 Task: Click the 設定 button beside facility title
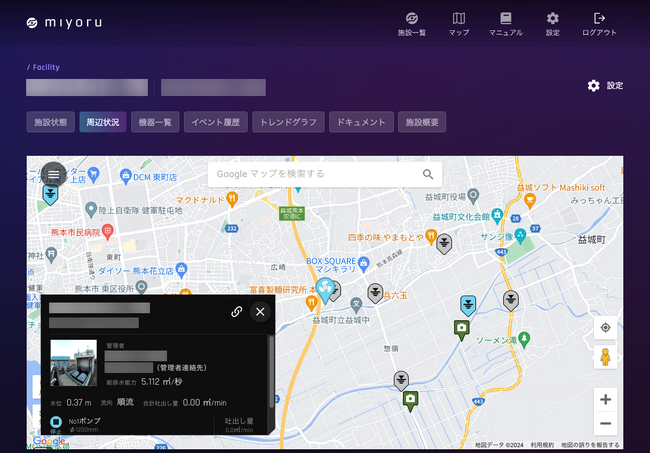click(x=605, y=86)
